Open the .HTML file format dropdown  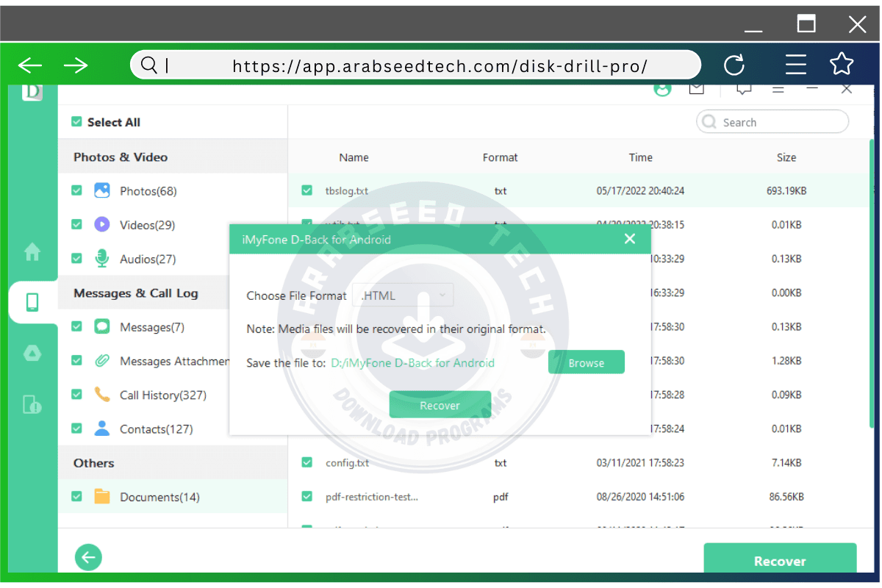point(402,295)
